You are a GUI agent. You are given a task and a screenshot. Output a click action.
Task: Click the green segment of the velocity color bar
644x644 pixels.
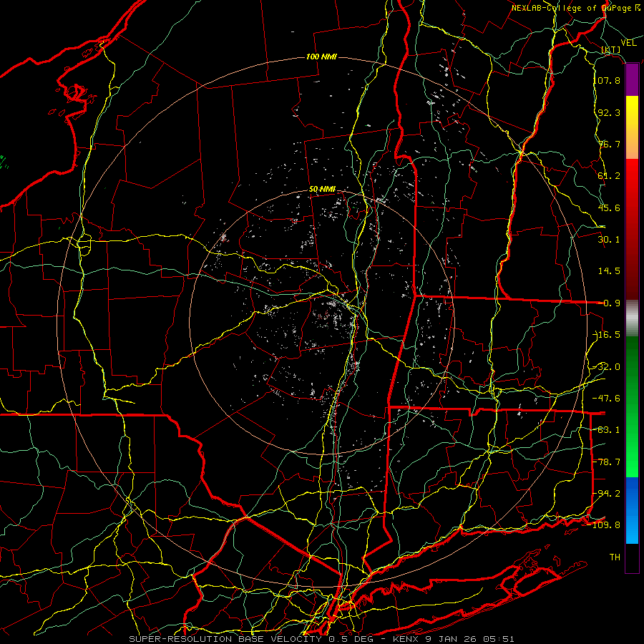[x=632, y=406]
